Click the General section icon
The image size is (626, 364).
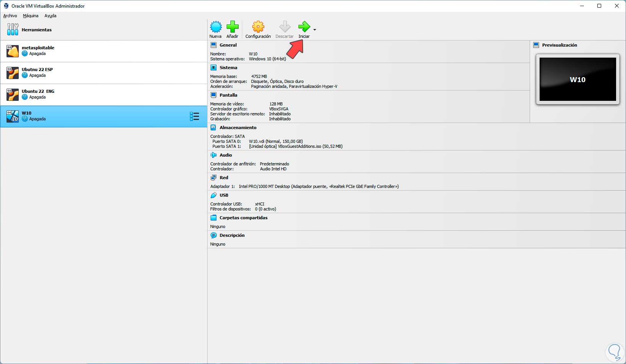(214, 45)
